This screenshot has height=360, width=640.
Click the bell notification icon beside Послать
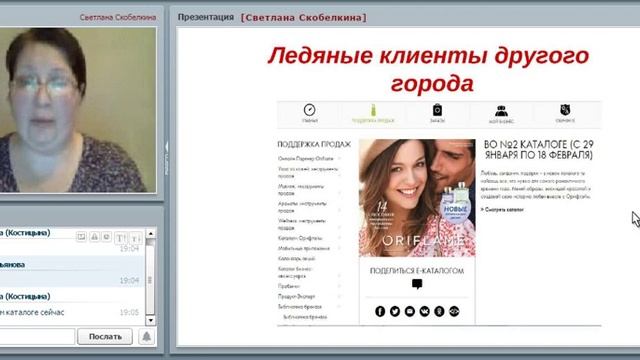[147, 337]
